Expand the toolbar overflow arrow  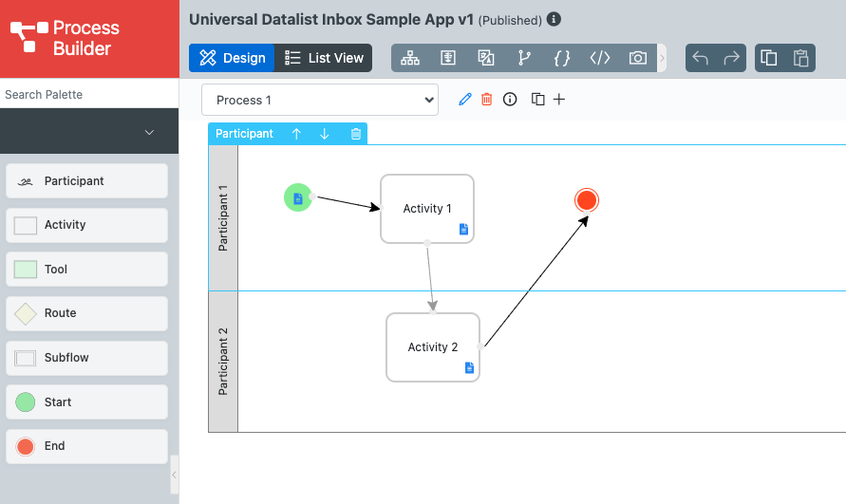(x=662, y=58)
